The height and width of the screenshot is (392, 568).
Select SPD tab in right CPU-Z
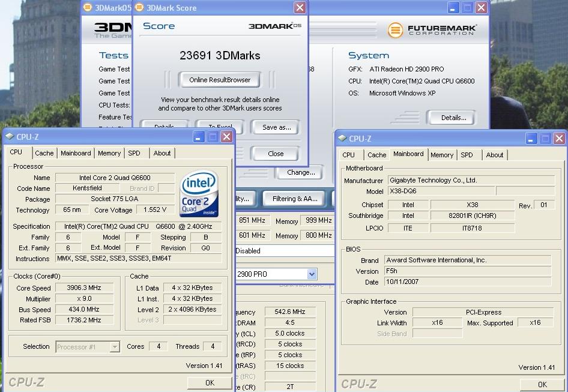tap(467, 155)
